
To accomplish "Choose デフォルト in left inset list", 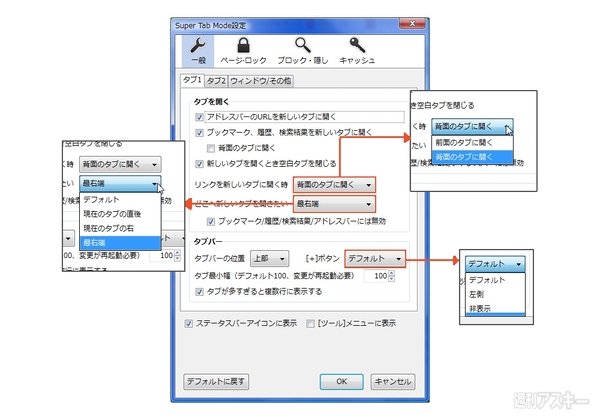I will click(120, 200).
